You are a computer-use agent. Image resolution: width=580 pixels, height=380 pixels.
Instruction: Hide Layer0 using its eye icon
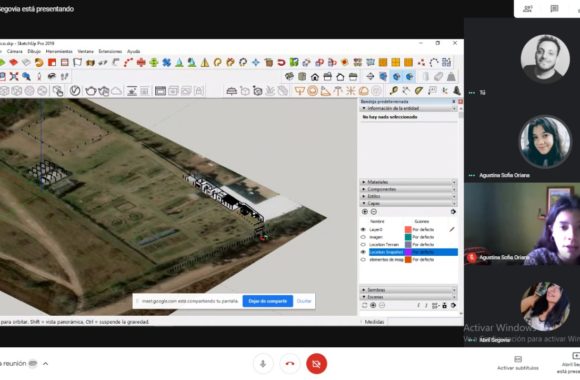click(x=363, y=229)
